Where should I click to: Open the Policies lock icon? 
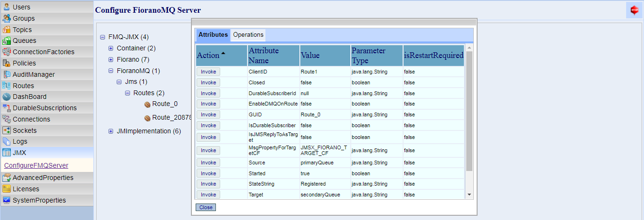(7, 63)
